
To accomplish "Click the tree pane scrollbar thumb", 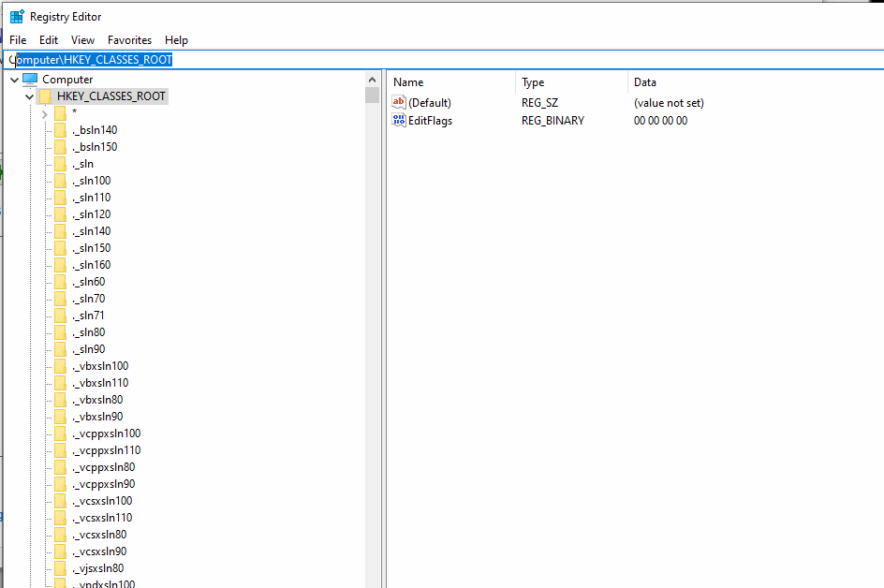I will click(x=372, y=96).
